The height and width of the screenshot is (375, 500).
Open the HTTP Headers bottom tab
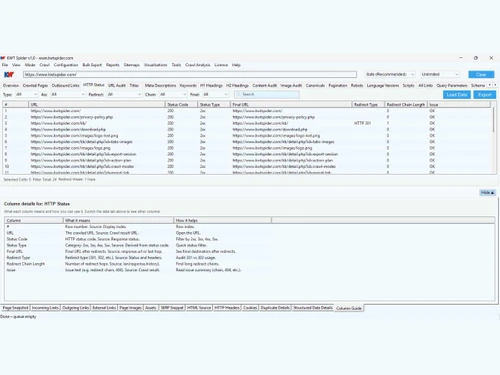227,308
